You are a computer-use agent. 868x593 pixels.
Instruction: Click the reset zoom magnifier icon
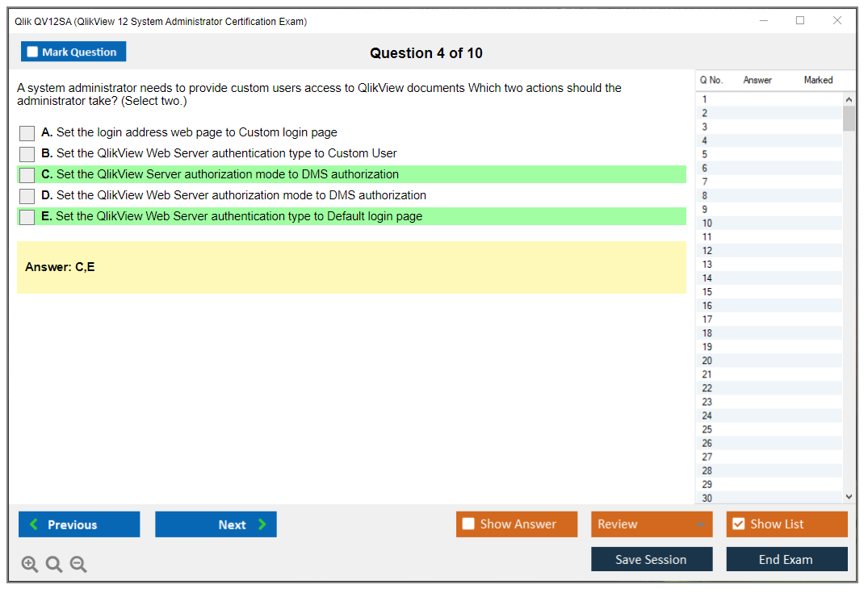point(54,565)
